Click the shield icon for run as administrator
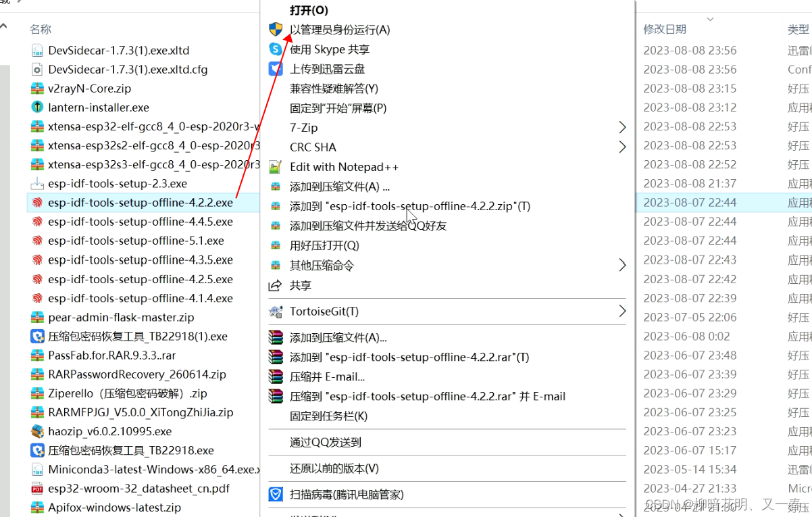 tap(276, 29)
